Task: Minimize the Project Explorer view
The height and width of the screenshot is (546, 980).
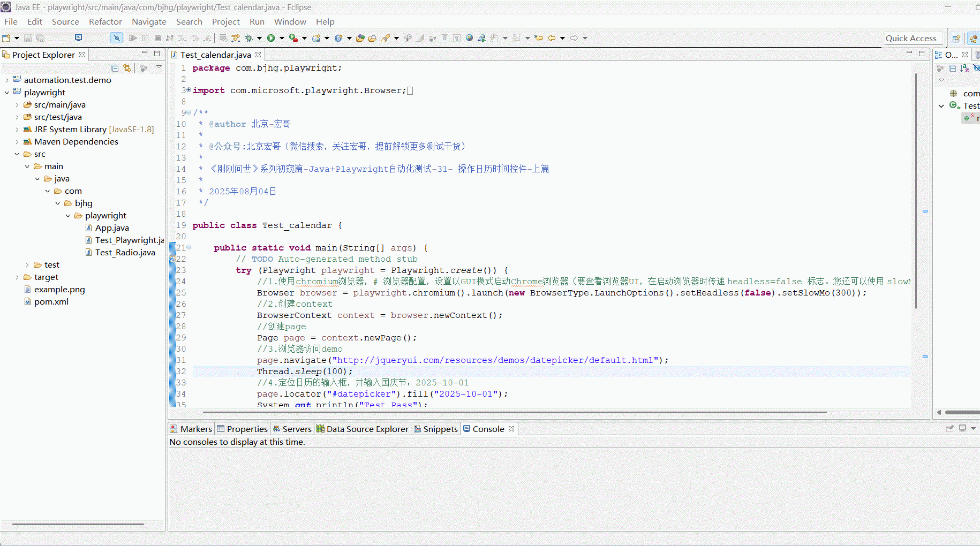Action: 144,53
